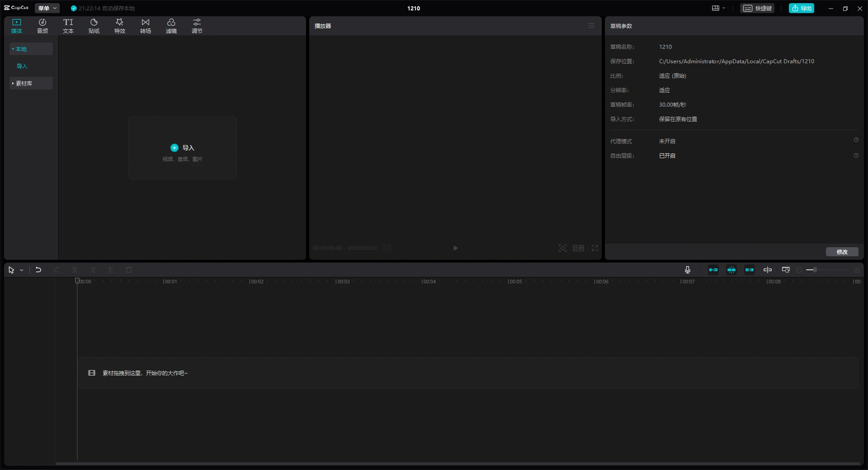Enter fullscreen preview mode
The height and width of the screenshot is (470, 868).
click(595, 248)
